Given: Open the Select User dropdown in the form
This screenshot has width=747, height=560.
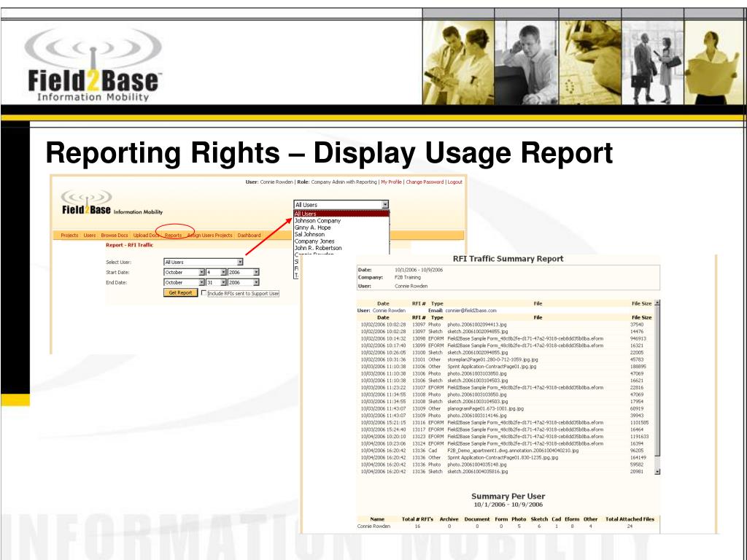Looking at the screenshot, I should pos(204,262).
